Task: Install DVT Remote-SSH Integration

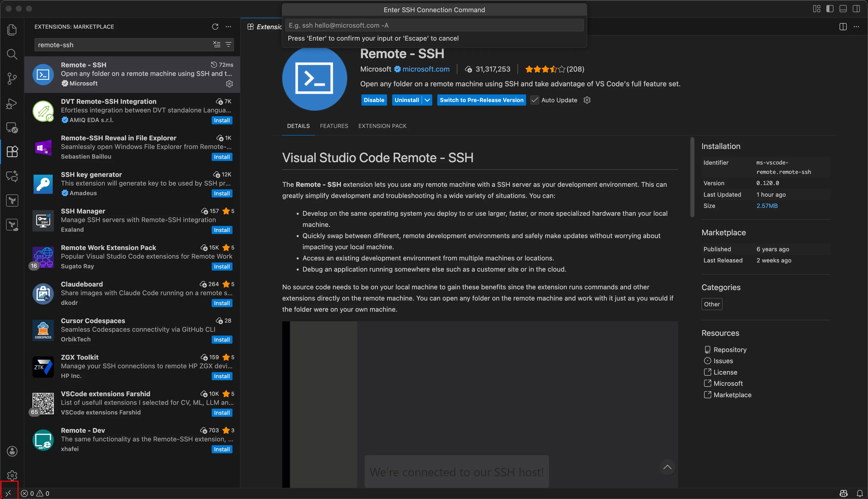Action: click(x=222, y=120)
